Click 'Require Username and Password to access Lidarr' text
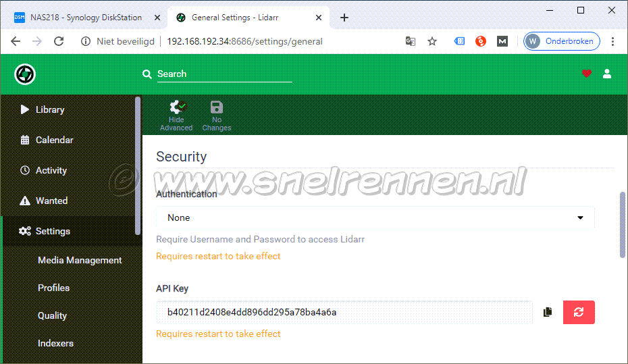 pos(261,240)
